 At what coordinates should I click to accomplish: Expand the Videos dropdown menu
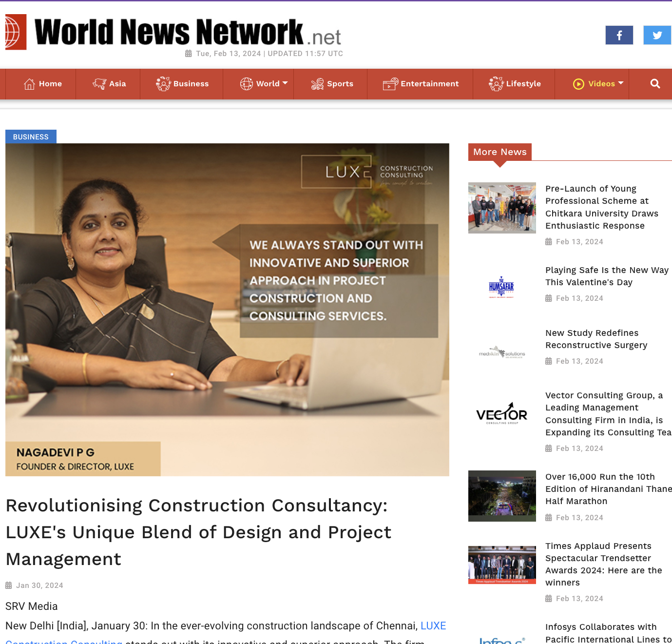tap(598, 84)
